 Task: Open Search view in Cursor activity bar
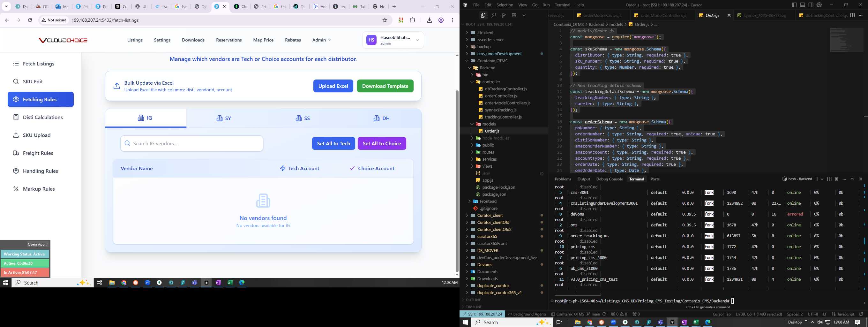tap(493, 15)
